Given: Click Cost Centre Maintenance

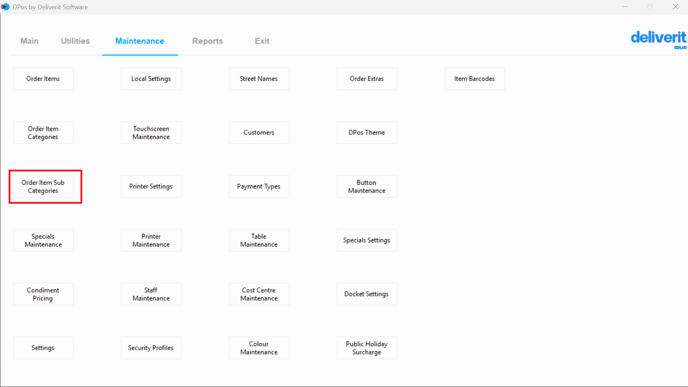Looking at the screenshot, I should 259,294.
